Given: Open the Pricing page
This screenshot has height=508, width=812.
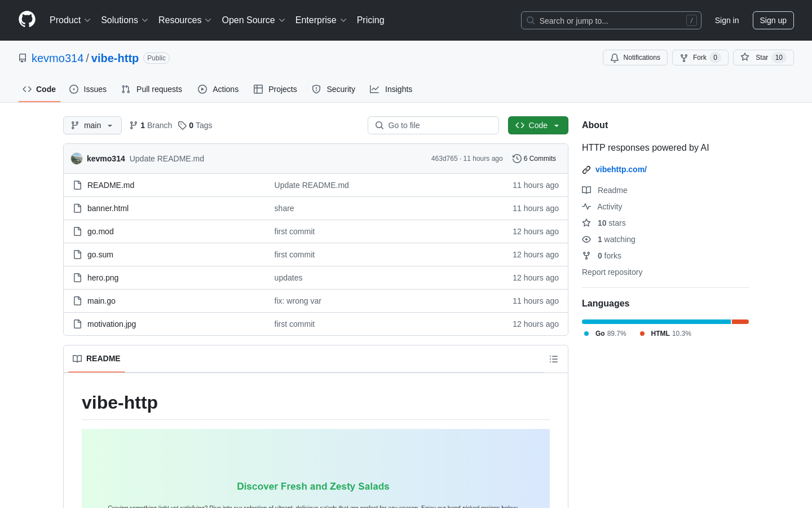Looking at the screenshot, I should [x=370, y=20].
